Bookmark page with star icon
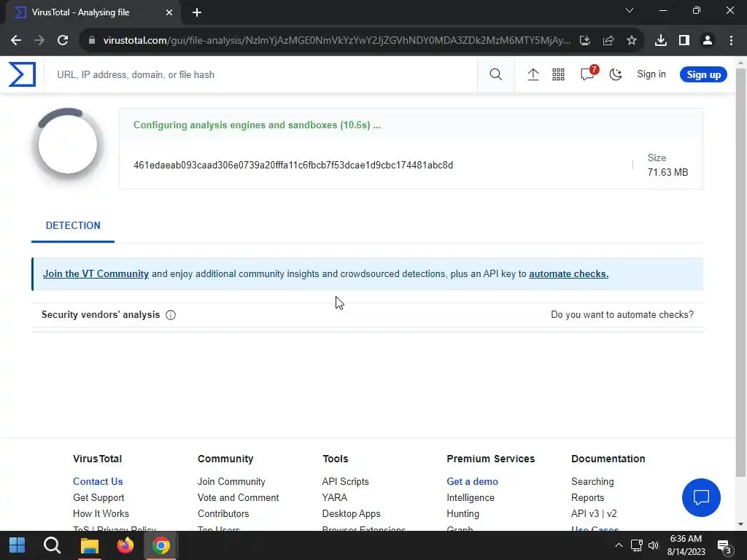 click(632, 41)
